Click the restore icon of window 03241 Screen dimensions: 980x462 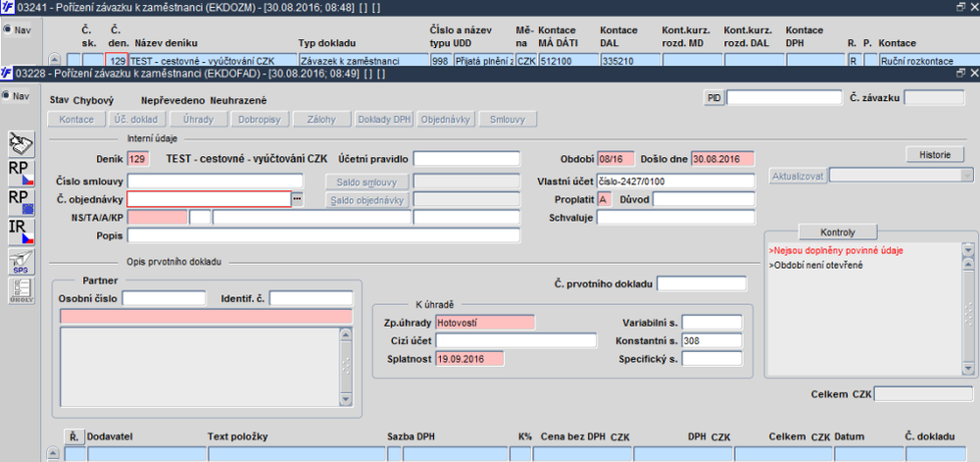(961, 8)
